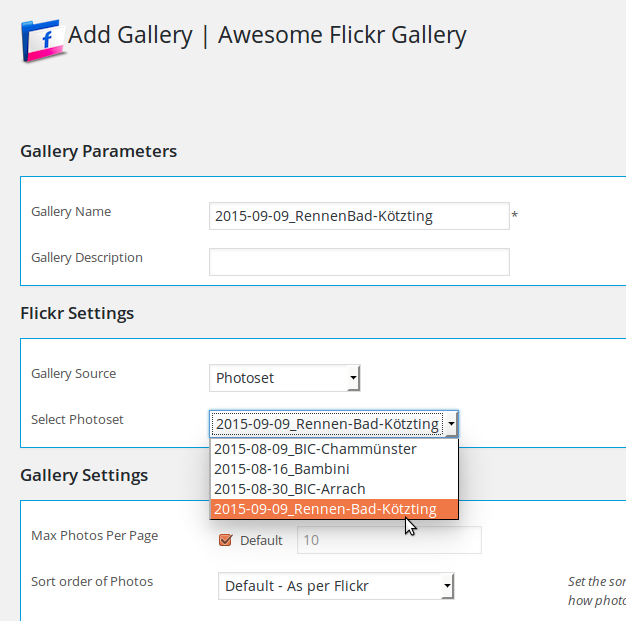Focus the Gallery Name text field
The image size is (626, 621).
[359, 216]
